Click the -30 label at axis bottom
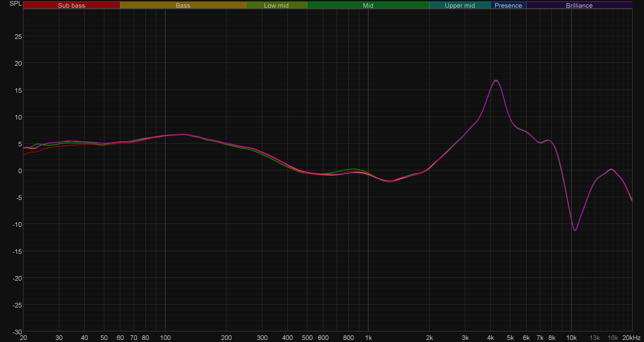The height and width of the screenshot is (342, 644). pos(18,332)
